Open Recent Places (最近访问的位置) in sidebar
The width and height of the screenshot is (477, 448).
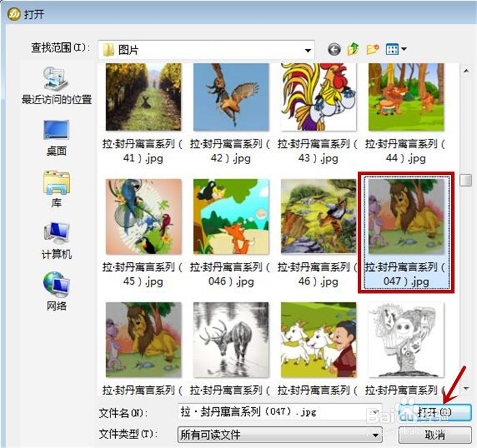click(x=57, y=85)
